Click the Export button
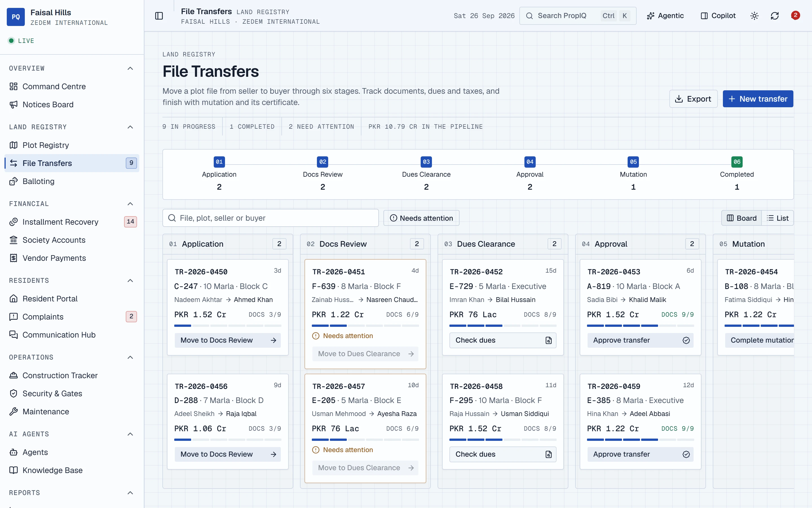 (x=693, y=99)
